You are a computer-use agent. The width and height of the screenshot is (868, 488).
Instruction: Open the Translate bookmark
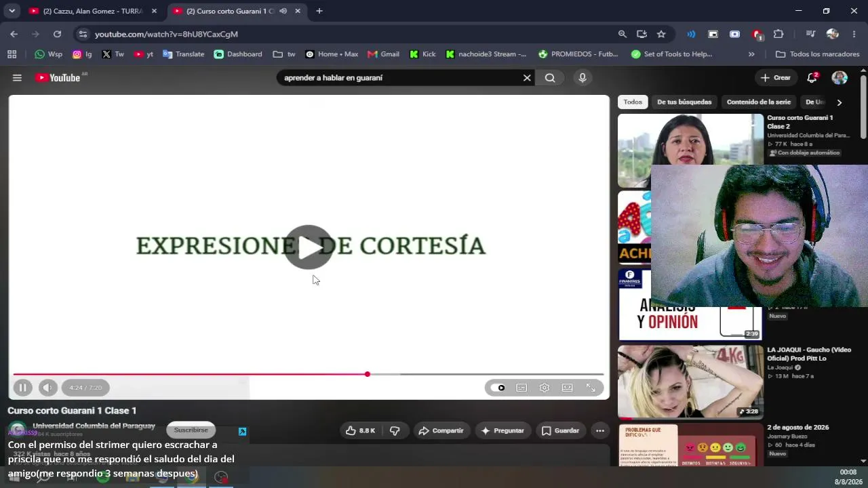[x=183, y=54]
